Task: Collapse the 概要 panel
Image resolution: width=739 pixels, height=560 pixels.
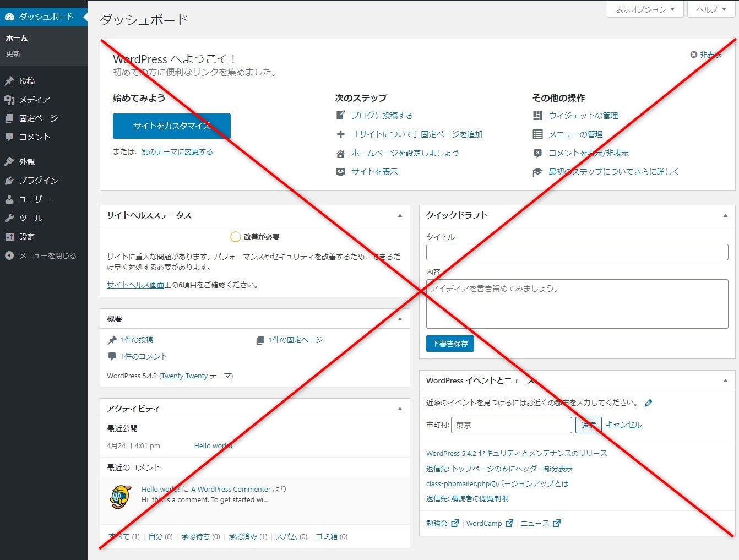Action: pyautogui.click(x=400, y=319)
